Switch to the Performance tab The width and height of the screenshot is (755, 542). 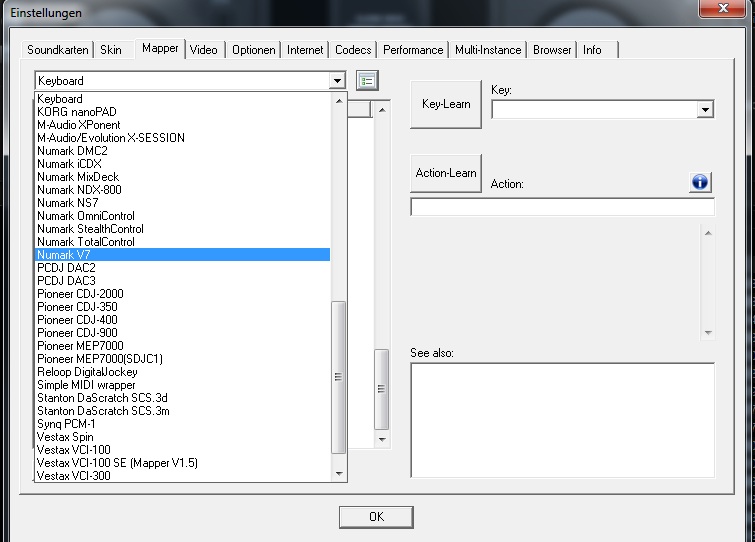(413, 50)
